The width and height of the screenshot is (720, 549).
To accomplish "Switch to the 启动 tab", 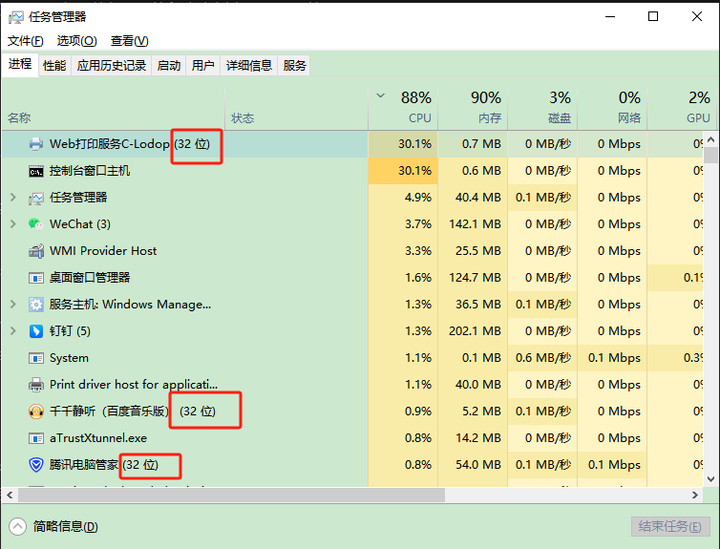I will pyautogui.click(x=169, y=66).
